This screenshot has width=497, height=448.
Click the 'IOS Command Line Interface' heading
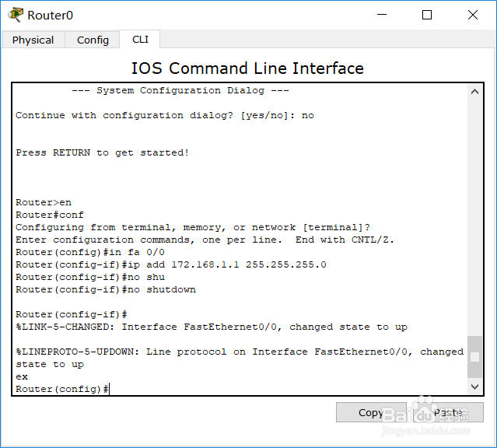click(x=247, y=68)
